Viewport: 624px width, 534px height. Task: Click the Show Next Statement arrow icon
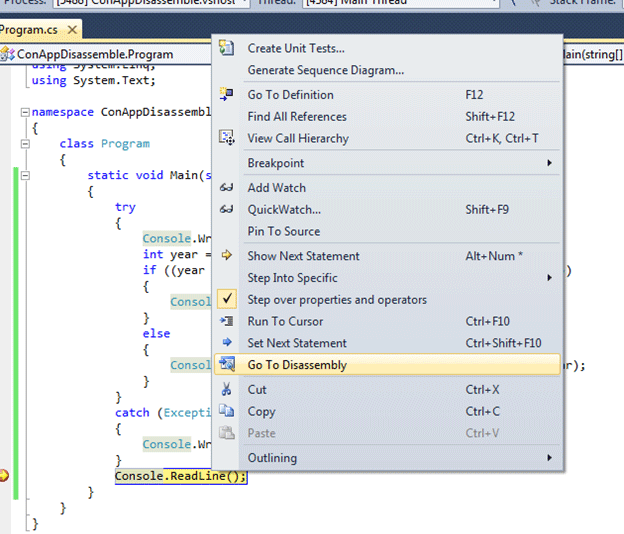226,255
